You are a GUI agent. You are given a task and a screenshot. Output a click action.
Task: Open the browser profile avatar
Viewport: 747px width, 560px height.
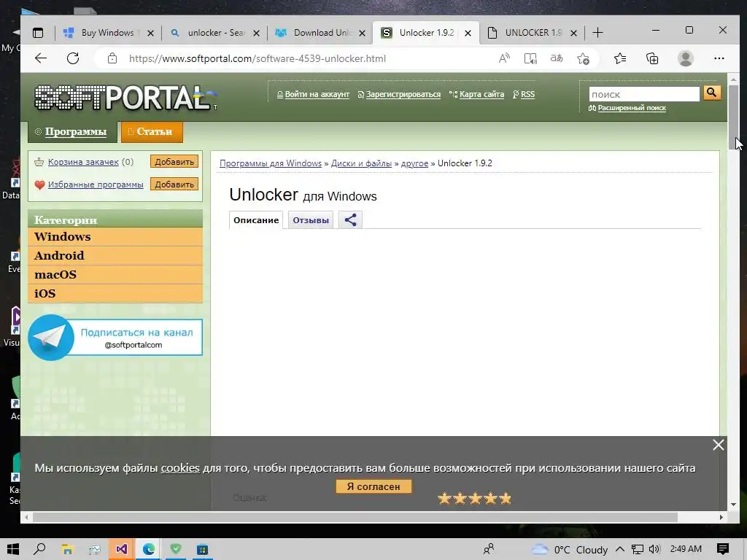(x=686, y=58)
